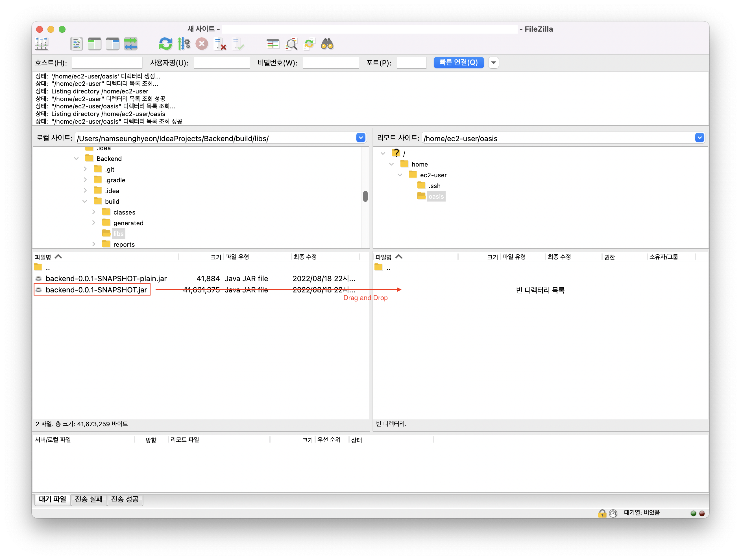Click the speed limit gauge icon

pyautogui.click(x=613, y=513)
